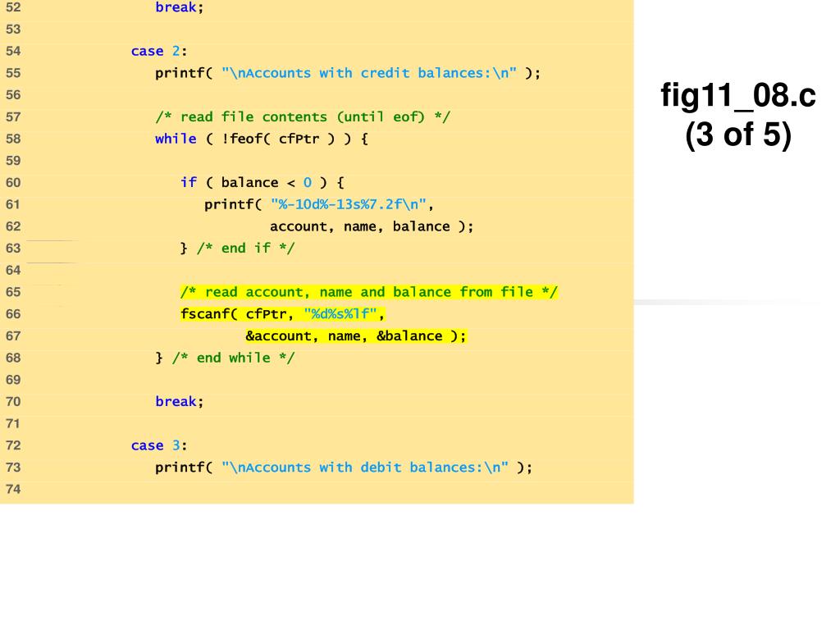Click line number 68
Image resolution: width=840 pixels, height=630 pixels.
point(13,358)
